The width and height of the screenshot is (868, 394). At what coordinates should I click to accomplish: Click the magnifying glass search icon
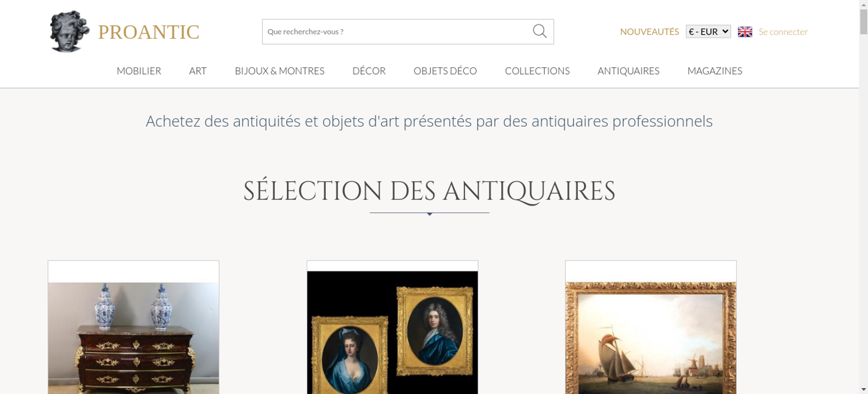coord(539,31)
